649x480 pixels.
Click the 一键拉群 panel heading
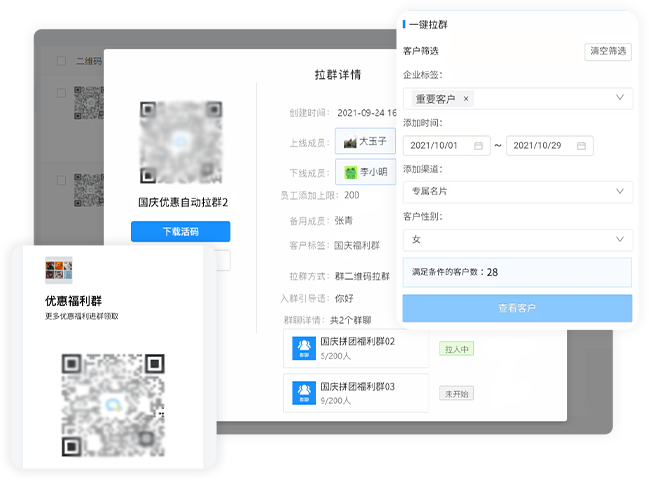(428, 25)
